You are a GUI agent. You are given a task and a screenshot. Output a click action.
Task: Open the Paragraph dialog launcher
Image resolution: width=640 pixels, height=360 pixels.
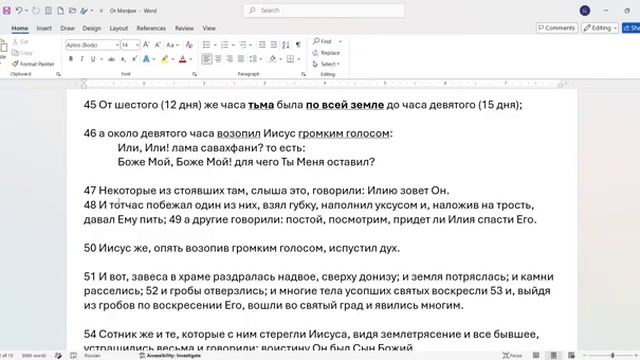point(303,74)
